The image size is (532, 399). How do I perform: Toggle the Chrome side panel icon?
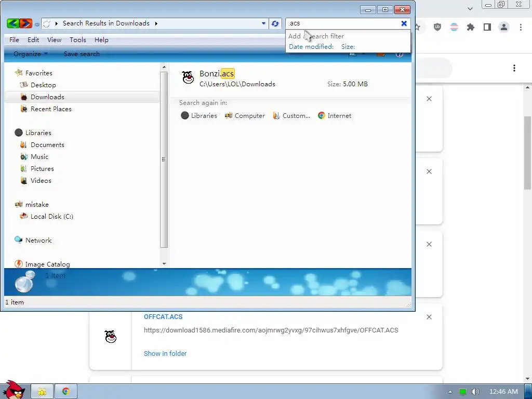click(487, 27)
